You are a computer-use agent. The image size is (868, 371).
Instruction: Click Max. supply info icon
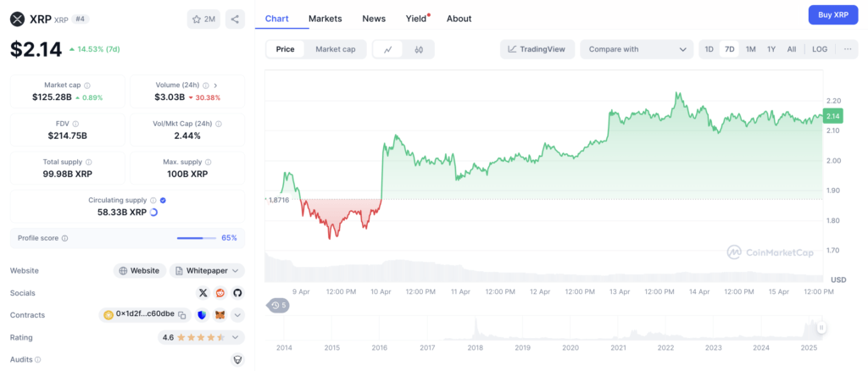pos(209,163)
